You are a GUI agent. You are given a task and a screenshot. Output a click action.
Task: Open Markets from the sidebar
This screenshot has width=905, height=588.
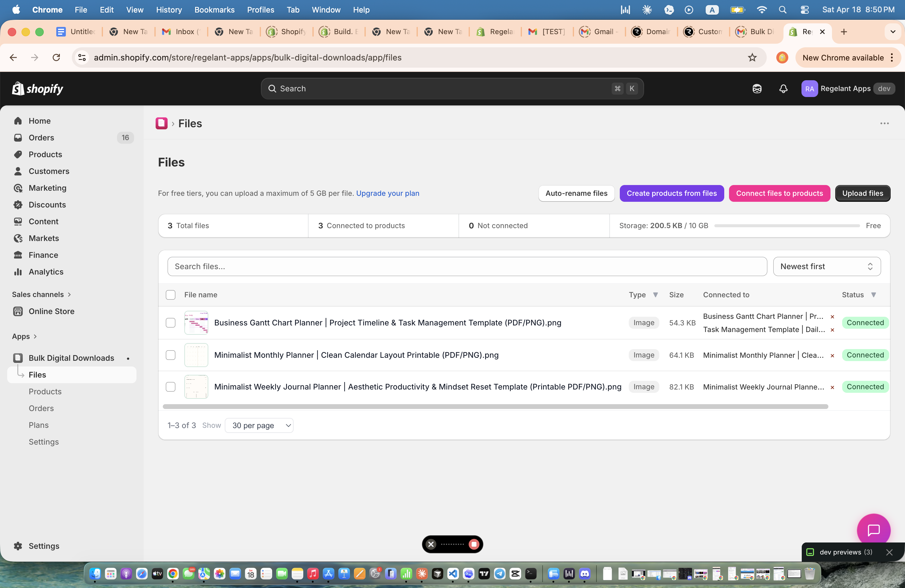[x=44, y=238]
